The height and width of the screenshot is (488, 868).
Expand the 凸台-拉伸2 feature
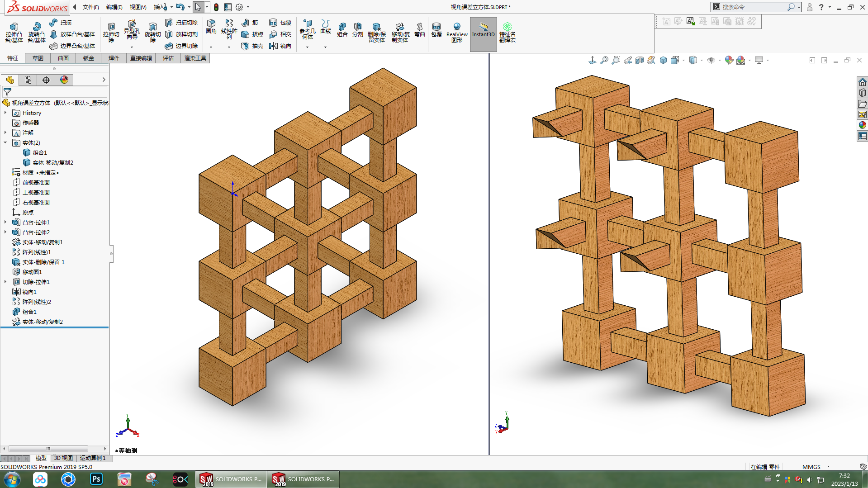(5, 232)
